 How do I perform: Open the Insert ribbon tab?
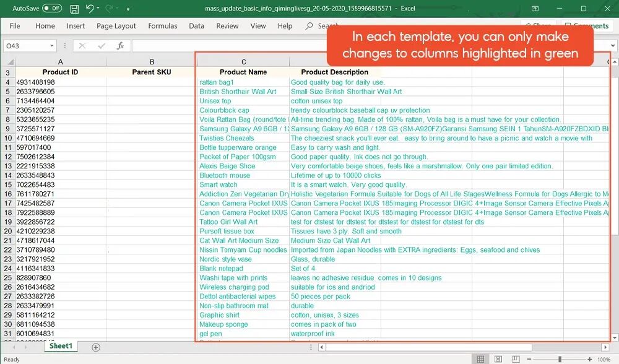(76, 25)
